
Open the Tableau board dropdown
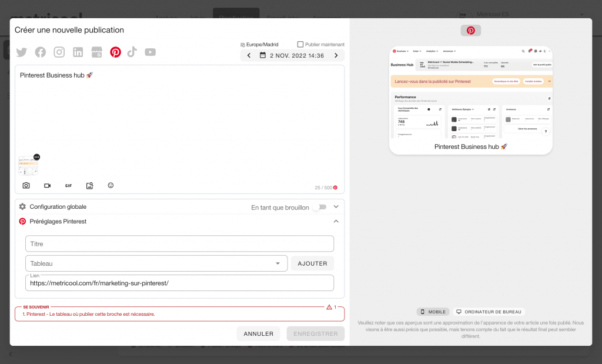click(x=156, y=263)
